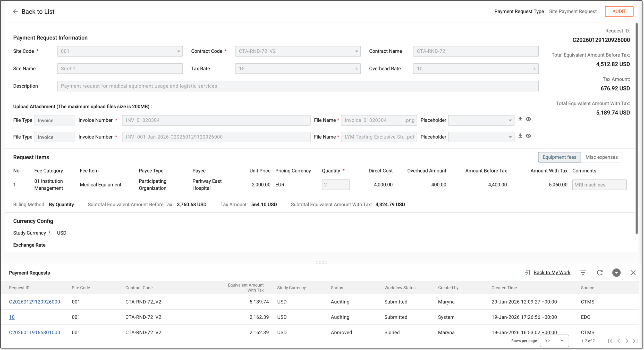Screen dimensions: 644x350
Task: Click the Invoice_01020304 file name field
Action: point(379,120)
